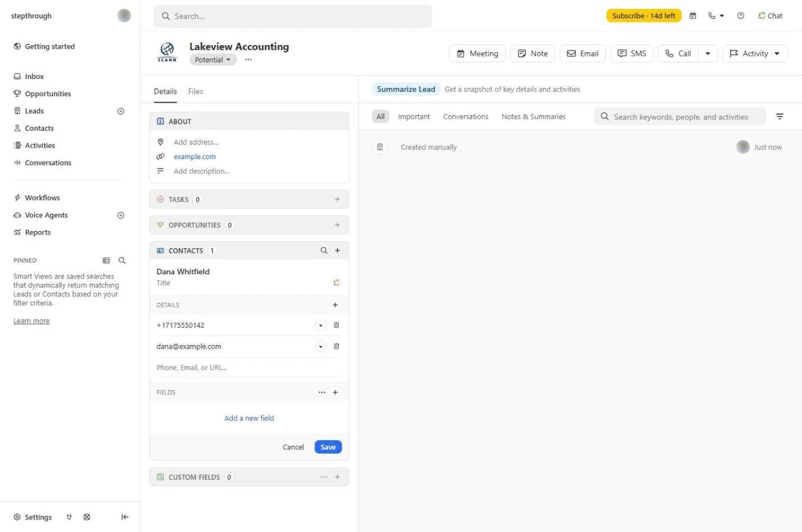Open Workflows in the sidebar
This screenshot has height=532, width=802.
42,198
